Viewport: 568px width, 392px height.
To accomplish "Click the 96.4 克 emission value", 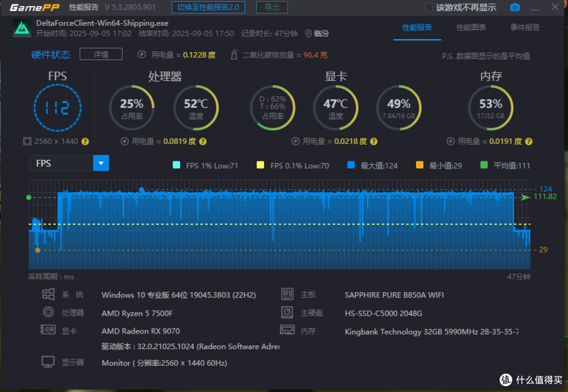I will click(x=316, y=55).
